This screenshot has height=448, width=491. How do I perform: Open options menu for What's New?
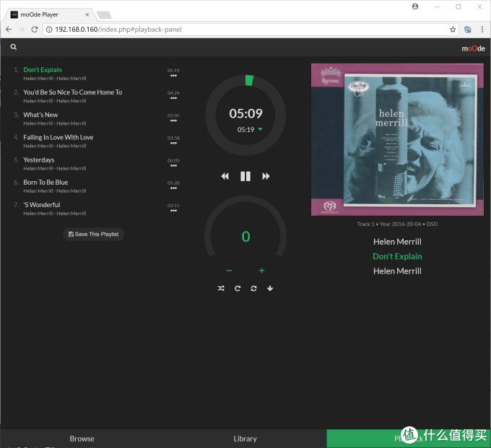point(173,120)
